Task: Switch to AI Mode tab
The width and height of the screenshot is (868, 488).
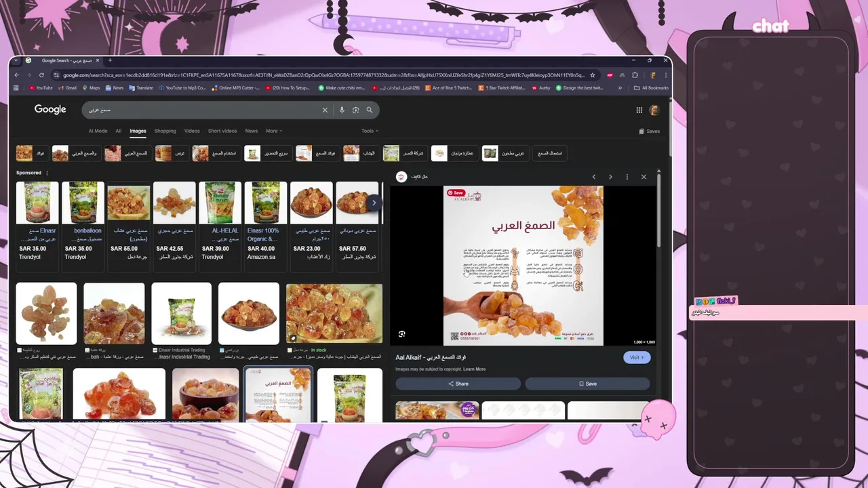Action: pyautogui.click(x=98, y=131)
